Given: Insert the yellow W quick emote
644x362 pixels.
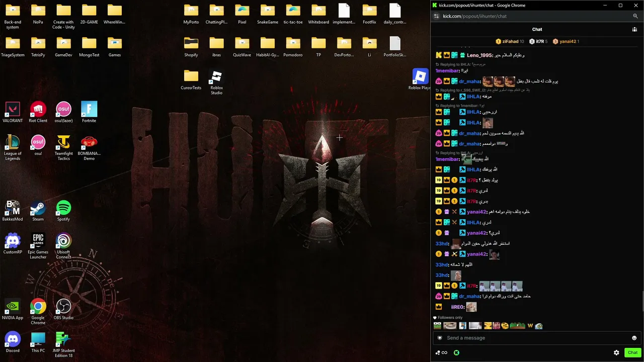Looking at the screenshot, I should point(530,326).
